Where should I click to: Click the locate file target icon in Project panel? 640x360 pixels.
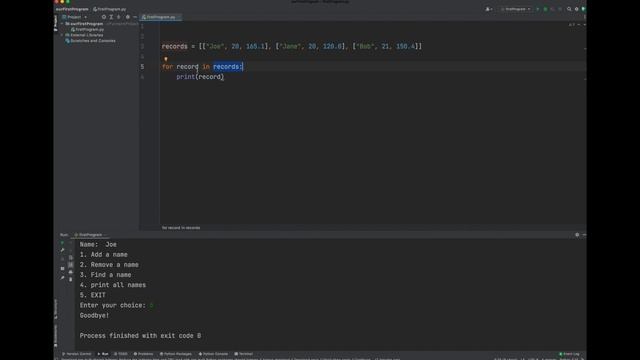click(x=104, y=17)
